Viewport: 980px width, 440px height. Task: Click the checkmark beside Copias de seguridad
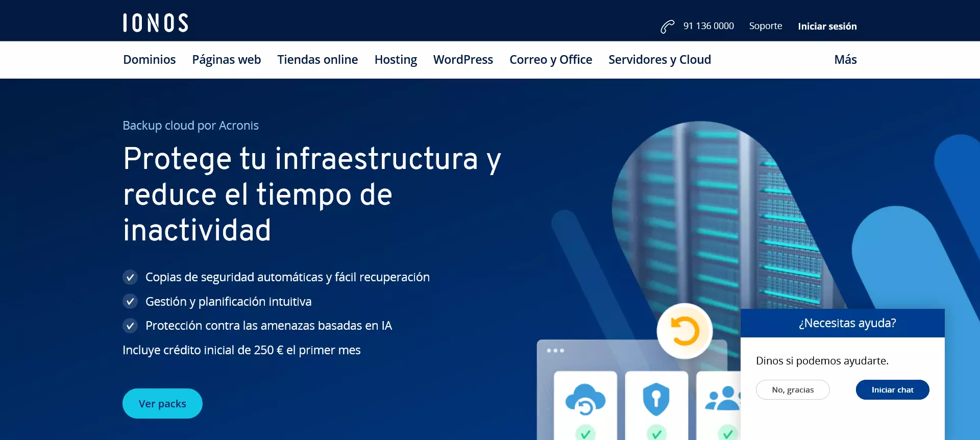[x=130, y=277]
